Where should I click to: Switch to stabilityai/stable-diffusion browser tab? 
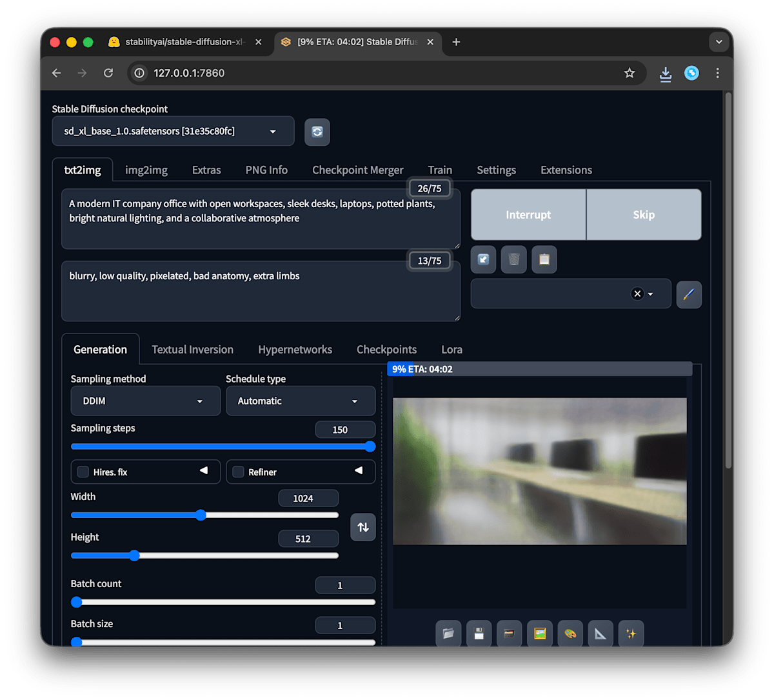(184, 42)
